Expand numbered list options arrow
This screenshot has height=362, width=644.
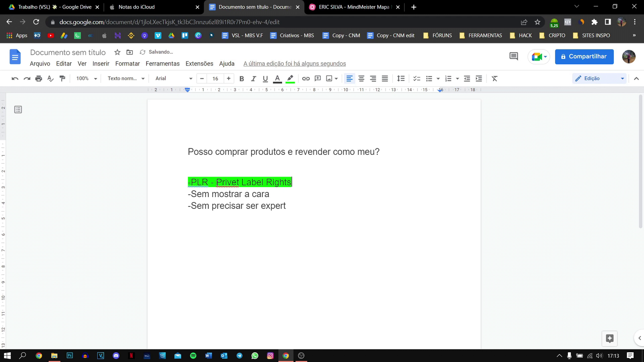click(457, 78)
